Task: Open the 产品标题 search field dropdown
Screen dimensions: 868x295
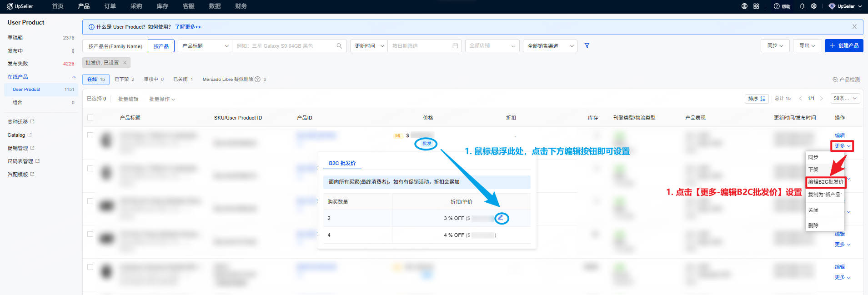Action: (205, 46)
